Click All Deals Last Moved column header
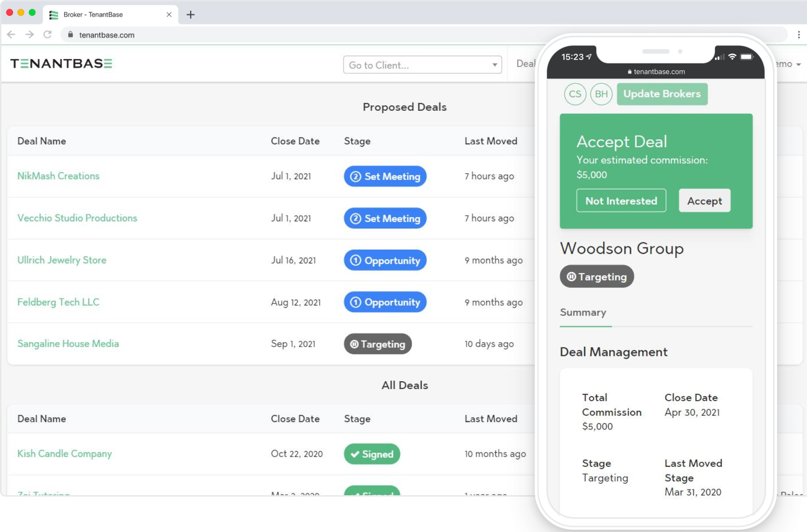The width and height of the screenshot is (807, 532). click(x=491, y=419)
